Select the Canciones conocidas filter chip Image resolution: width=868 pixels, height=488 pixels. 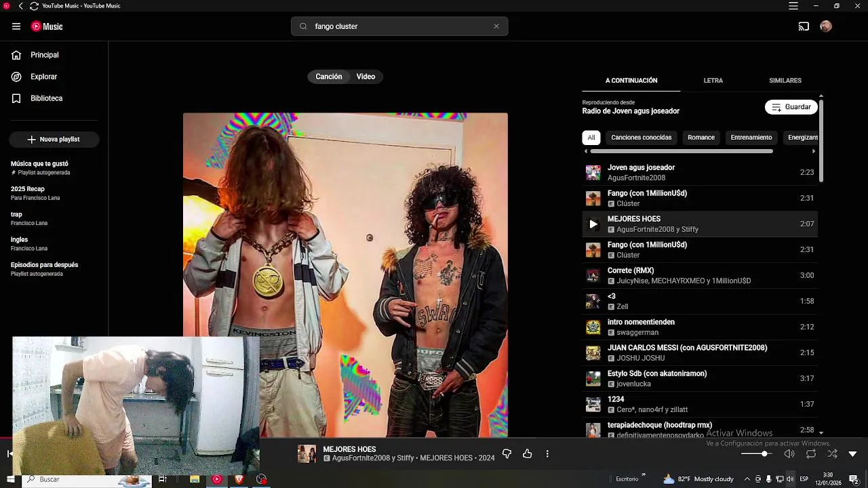[x=642, y=138]
